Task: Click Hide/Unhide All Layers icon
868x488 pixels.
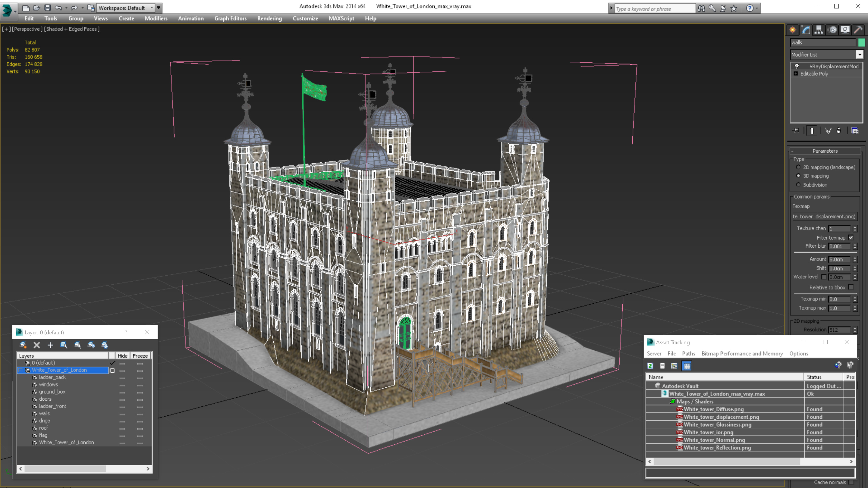Action: pyautogui.click(x=91, y=345)
